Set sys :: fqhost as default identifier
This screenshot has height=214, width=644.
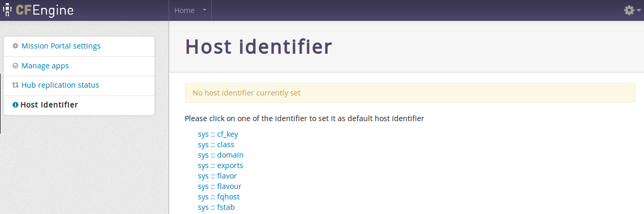219,197
